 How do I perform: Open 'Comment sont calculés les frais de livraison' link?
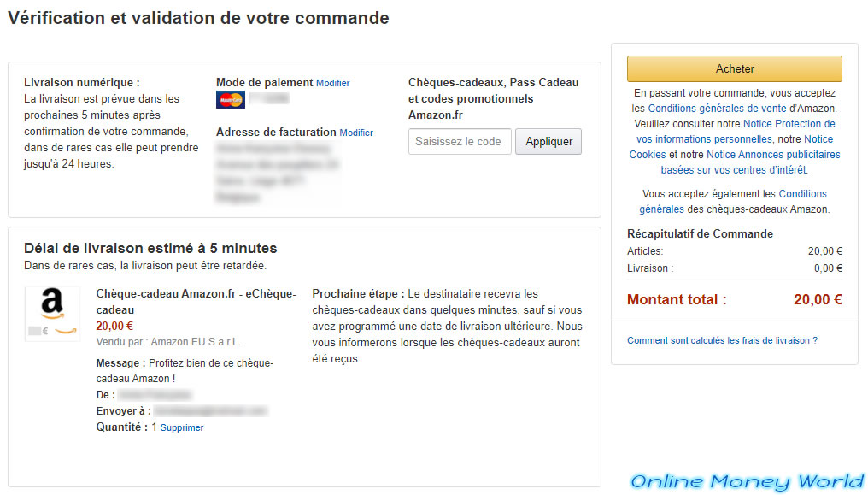pyautogui.click(x=722, y=340)
